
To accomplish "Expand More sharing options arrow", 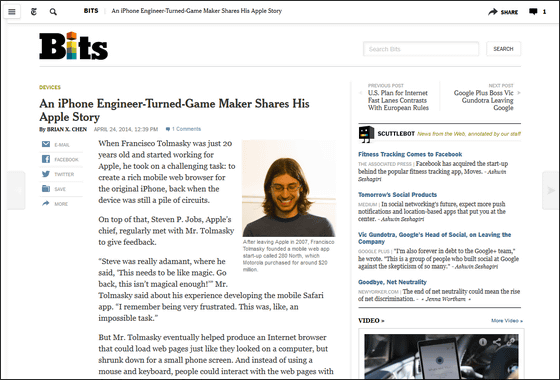I will click(x=46, y=204).
